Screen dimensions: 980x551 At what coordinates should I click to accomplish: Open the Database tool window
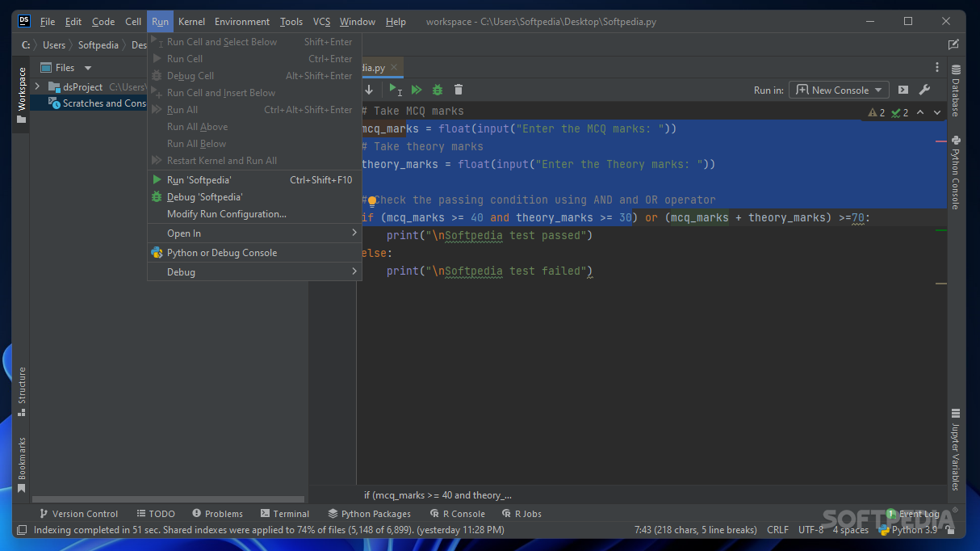(x=956, y=91)
